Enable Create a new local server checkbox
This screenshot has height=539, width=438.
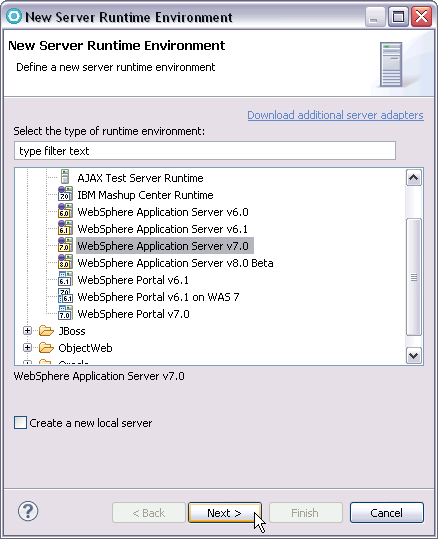20,422
